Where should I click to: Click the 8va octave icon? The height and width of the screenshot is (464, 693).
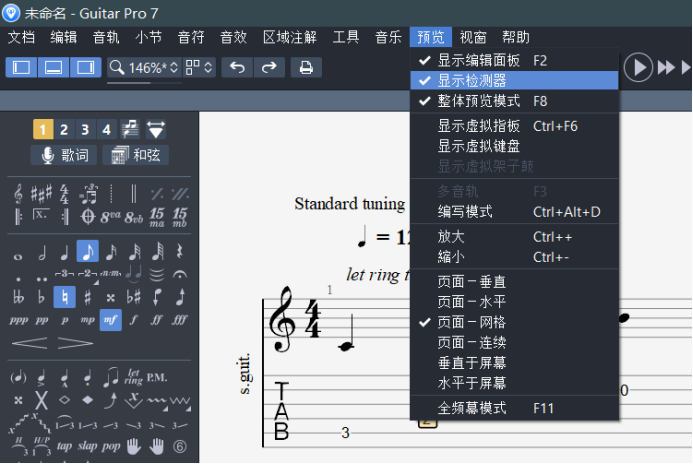click(x=110, y=217)
